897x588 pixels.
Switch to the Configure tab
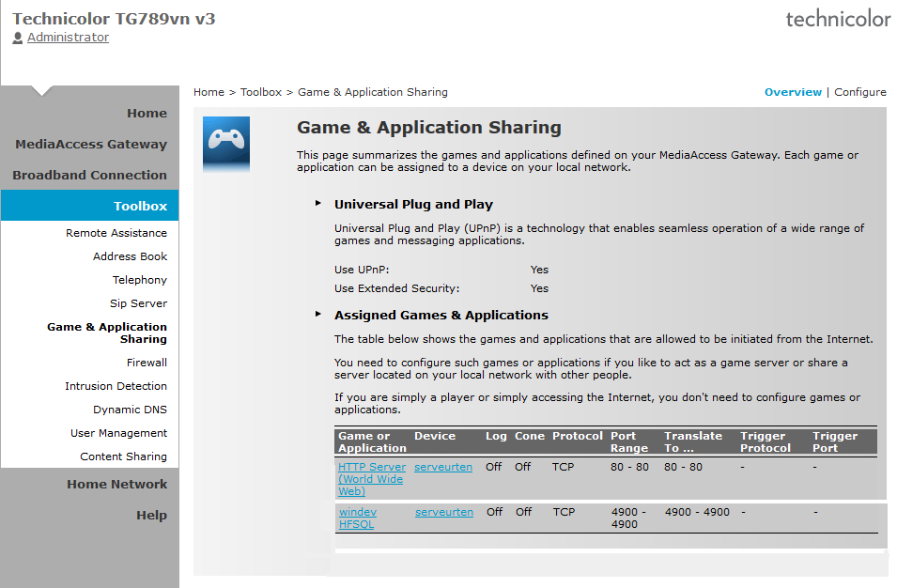coord(859,92)
